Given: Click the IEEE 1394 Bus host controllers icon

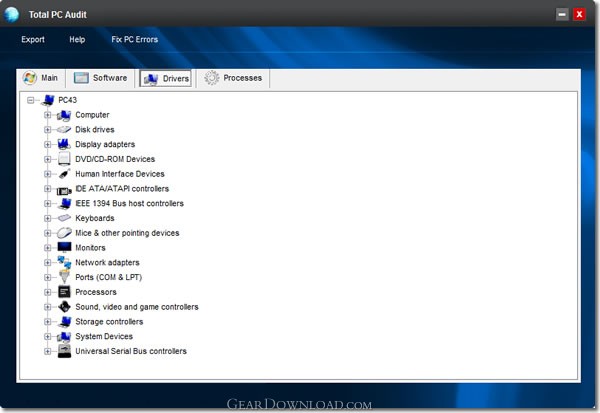Looking at the screenshot, I should pos(64,203).
